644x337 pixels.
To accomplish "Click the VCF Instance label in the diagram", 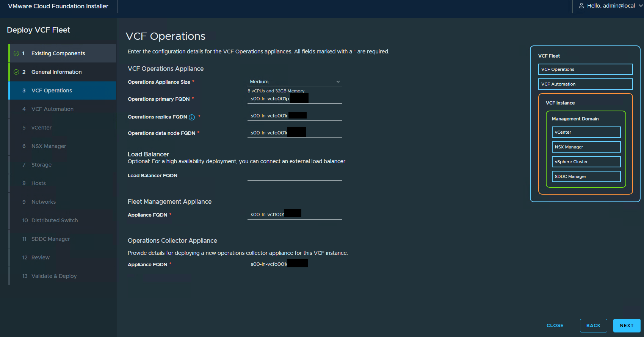I will tap(560, 103).
